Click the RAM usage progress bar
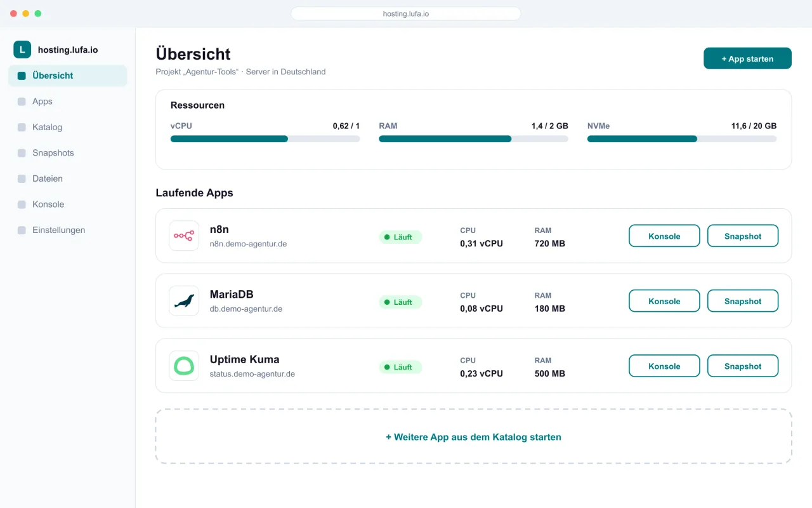812x508 pixels. click(x=473, y=138)
